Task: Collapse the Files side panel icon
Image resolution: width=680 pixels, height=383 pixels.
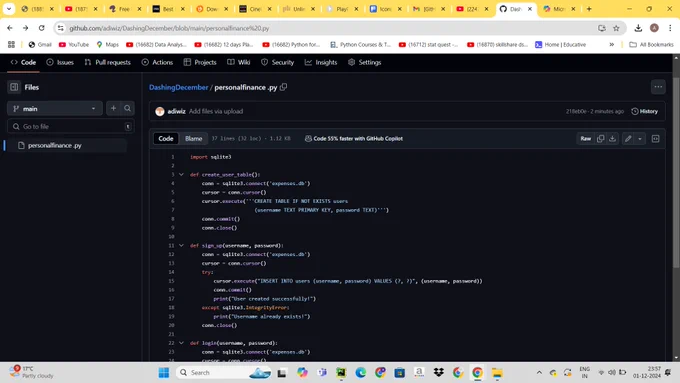Action: [x=14, y=87]
